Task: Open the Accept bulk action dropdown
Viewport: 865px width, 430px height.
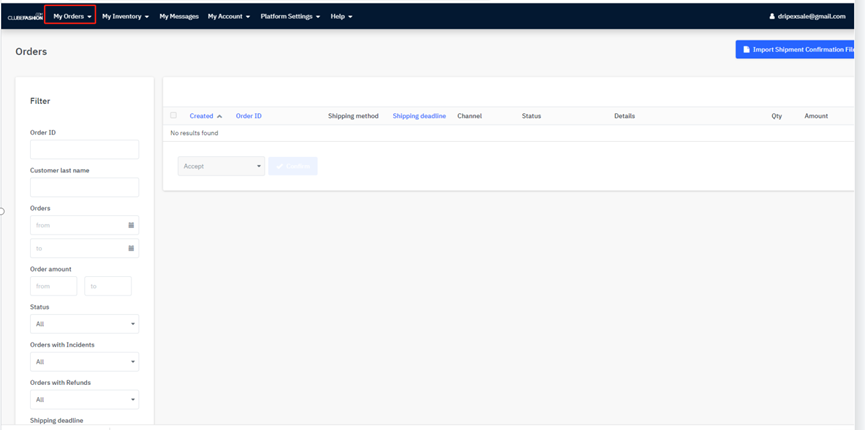Action: (221, 166)
